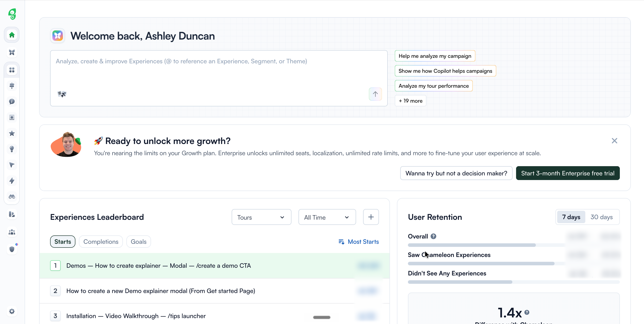
Task: Open the lightning-bolt icon in the sidebar
Action: (12, 180)
